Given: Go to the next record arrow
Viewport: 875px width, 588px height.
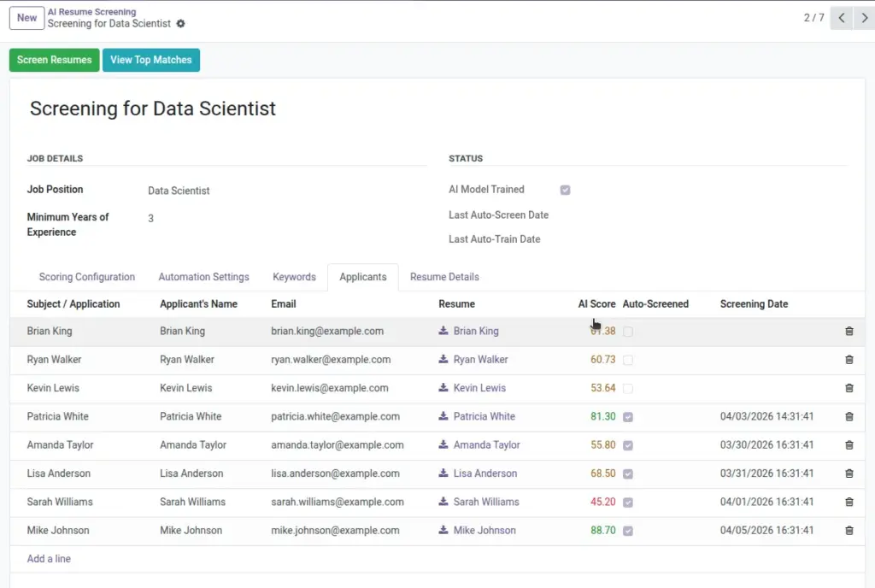Looking at the screenshot, I should point(864,18).
